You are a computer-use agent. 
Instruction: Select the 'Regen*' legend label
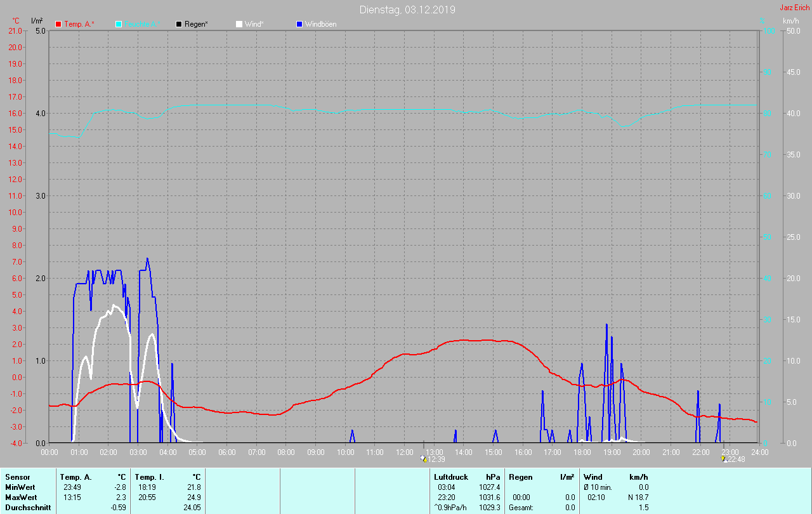tap(196, 24)
